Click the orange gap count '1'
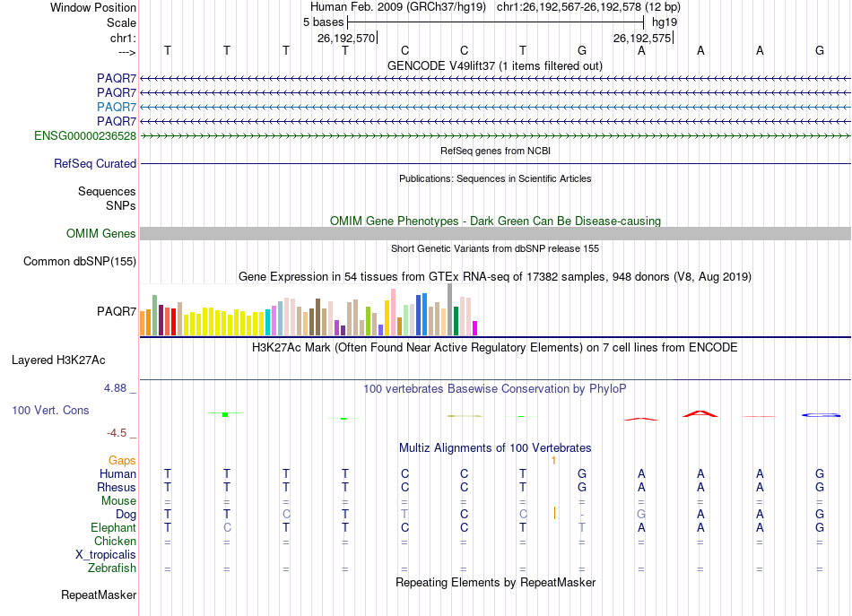This screenshot has width=852, height=616. click(x=553, y=461)
